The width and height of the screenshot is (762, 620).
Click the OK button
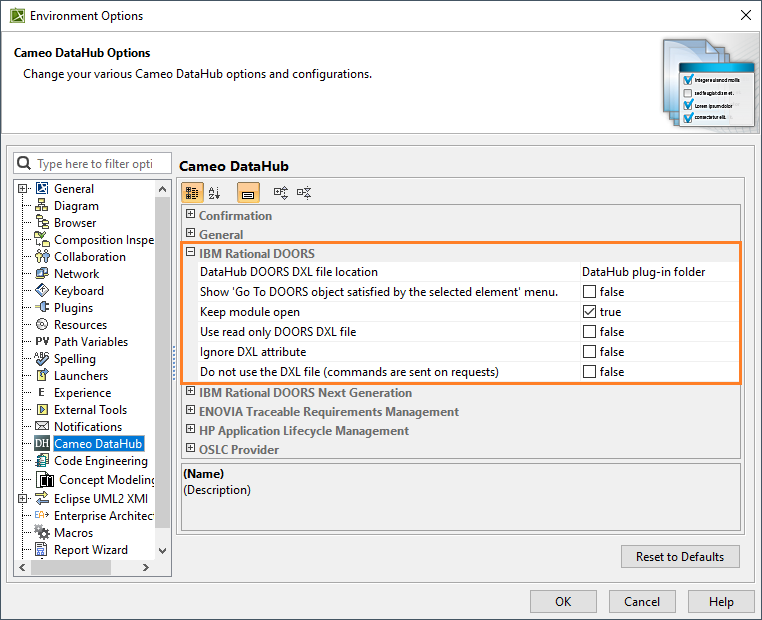click(x=563, y=602)
